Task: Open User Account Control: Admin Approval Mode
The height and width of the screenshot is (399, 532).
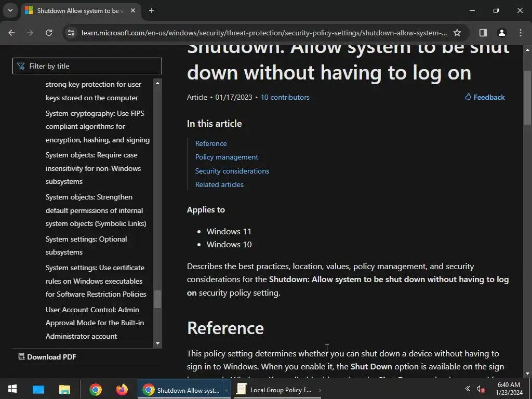Action: click(95, 323)
